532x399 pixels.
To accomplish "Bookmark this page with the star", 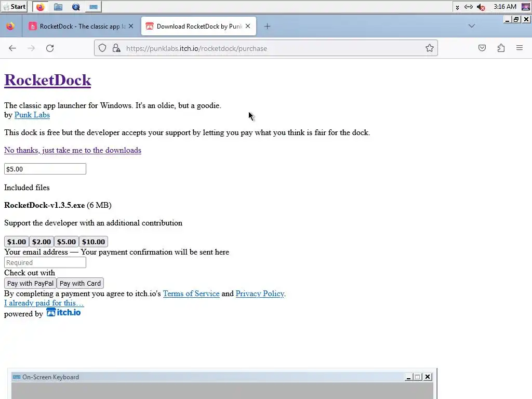I will 430,48.
